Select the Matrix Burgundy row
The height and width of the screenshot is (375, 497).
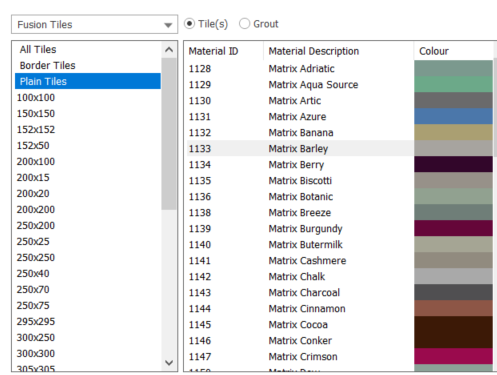[340, 228]
